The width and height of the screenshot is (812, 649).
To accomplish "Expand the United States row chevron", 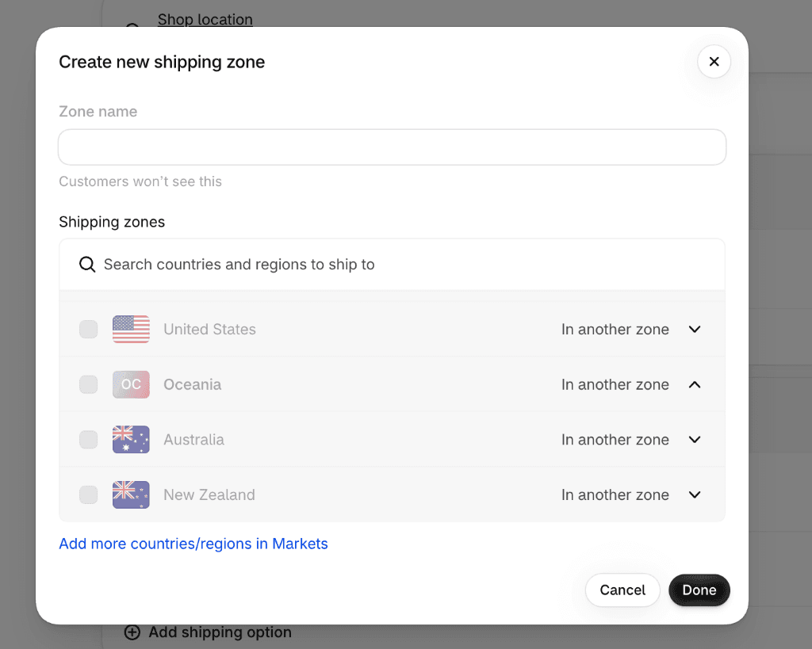I will tap(695, 329).
